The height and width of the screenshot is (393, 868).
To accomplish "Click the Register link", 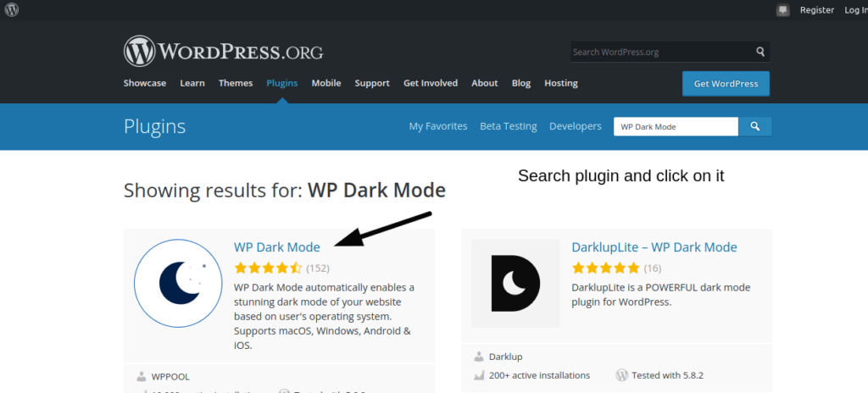I will coord(816,10).
